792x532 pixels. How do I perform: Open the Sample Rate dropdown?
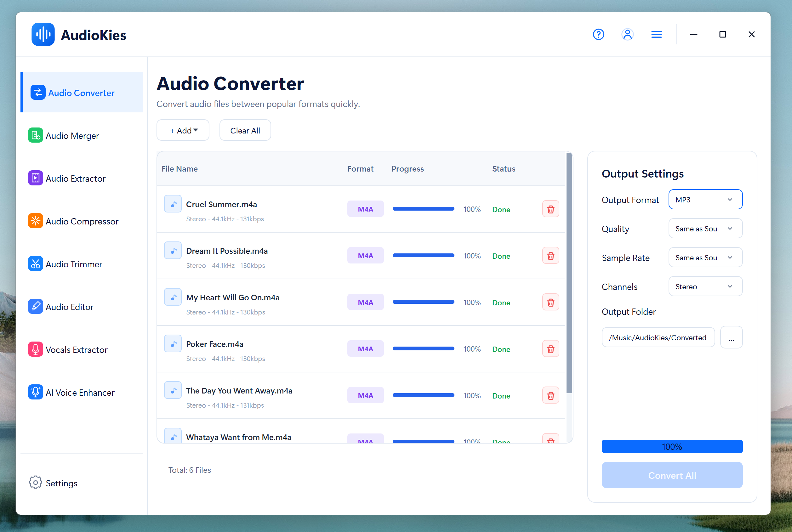705,258
